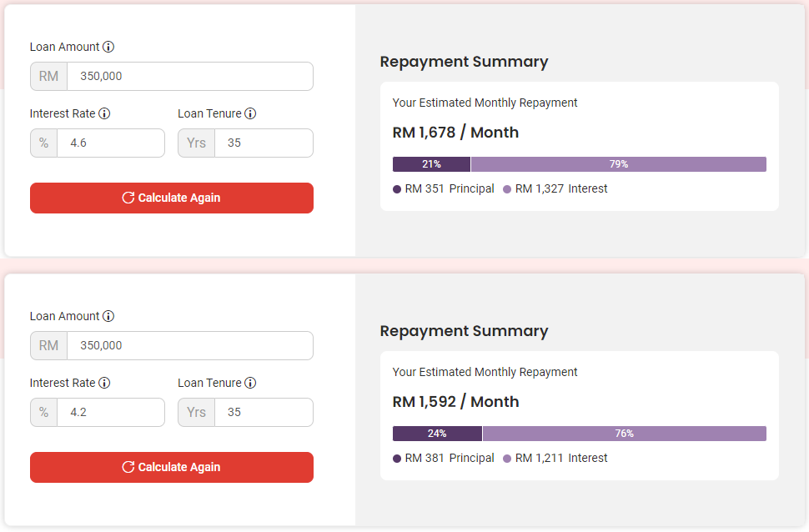
Task: Click the Loan Tenure info icon in the RM 1,678 calculator
Action: click(x=250, y=114)
